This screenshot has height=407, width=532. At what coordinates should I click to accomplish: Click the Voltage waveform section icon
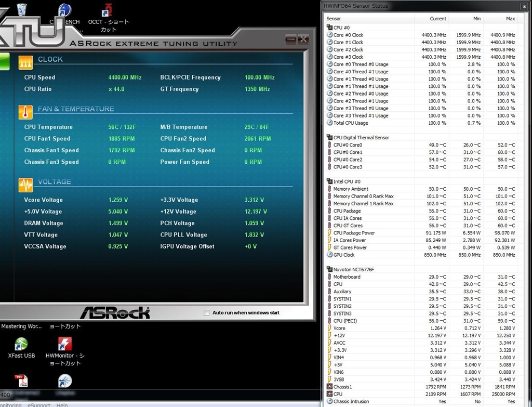[25, 185]
